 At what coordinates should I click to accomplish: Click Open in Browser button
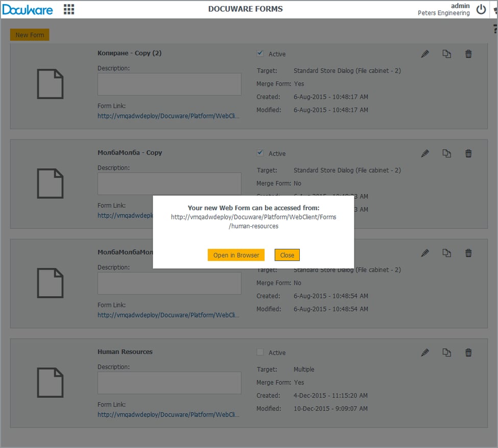click(x=236, y=255)
